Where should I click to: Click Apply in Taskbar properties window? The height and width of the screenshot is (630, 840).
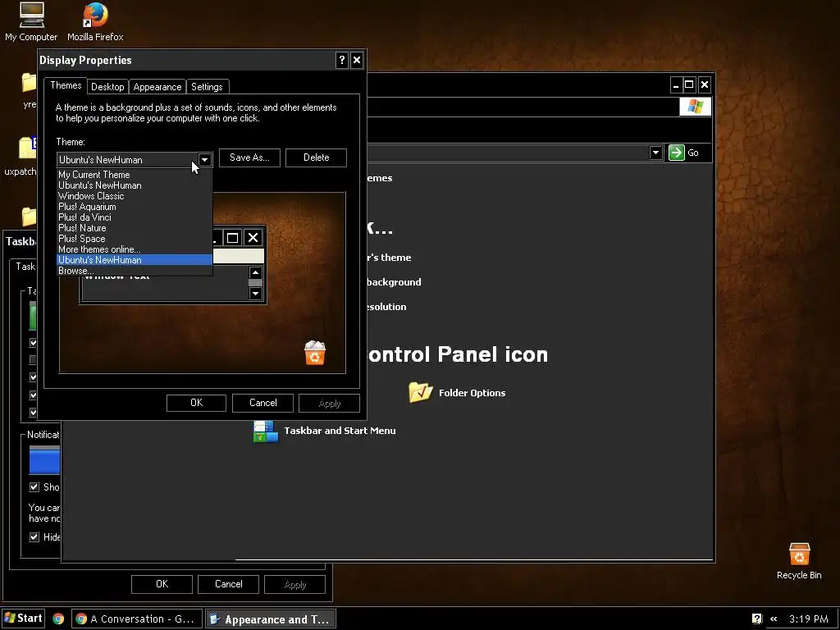(x=295, y=584)
